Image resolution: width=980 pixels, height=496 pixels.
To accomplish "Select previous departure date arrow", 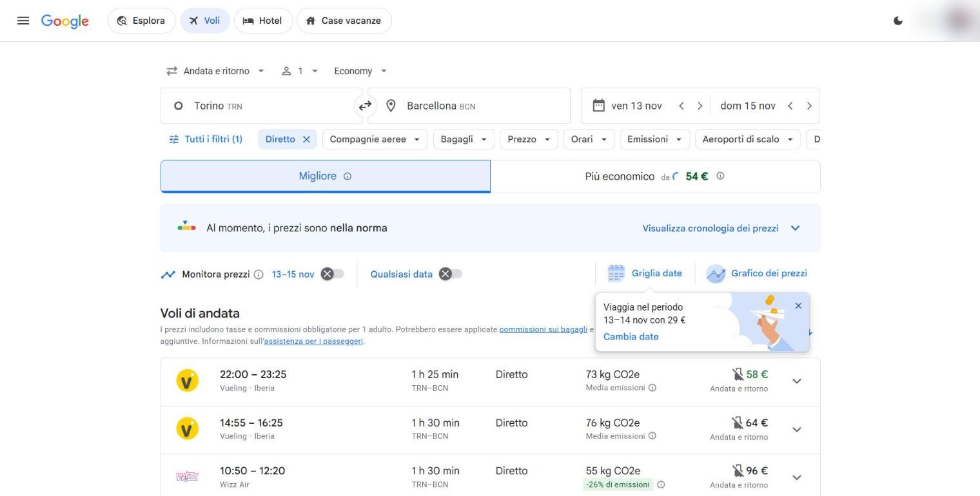I will pos(681,106).
